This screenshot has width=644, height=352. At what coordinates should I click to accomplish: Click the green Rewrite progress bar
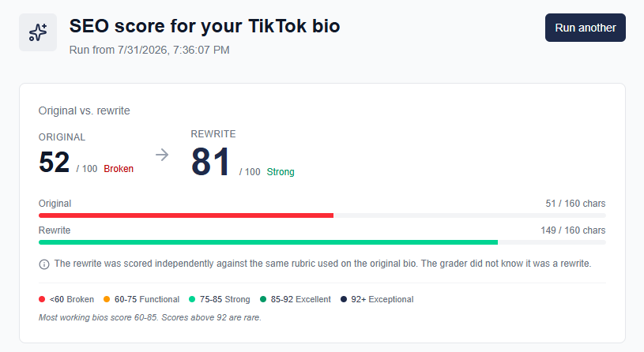pyautogui.click(x=268, y=242)
